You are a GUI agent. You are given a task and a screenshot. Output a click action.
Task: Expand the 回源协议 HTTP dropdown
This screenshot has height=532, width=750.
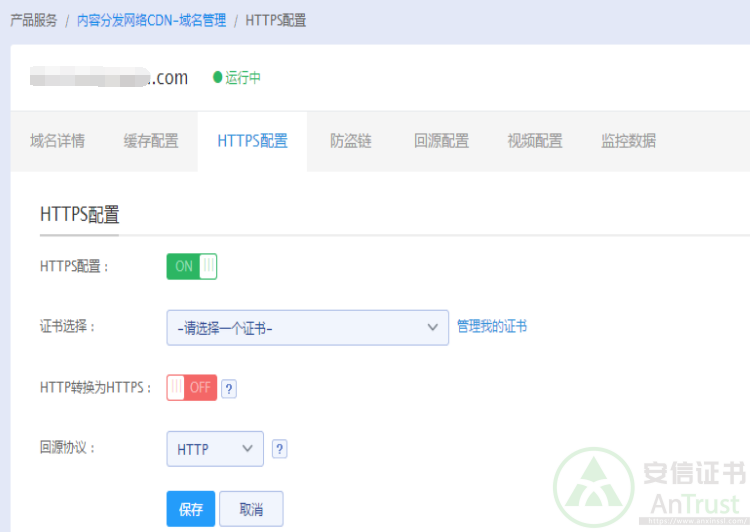click(x=214, y=449)
